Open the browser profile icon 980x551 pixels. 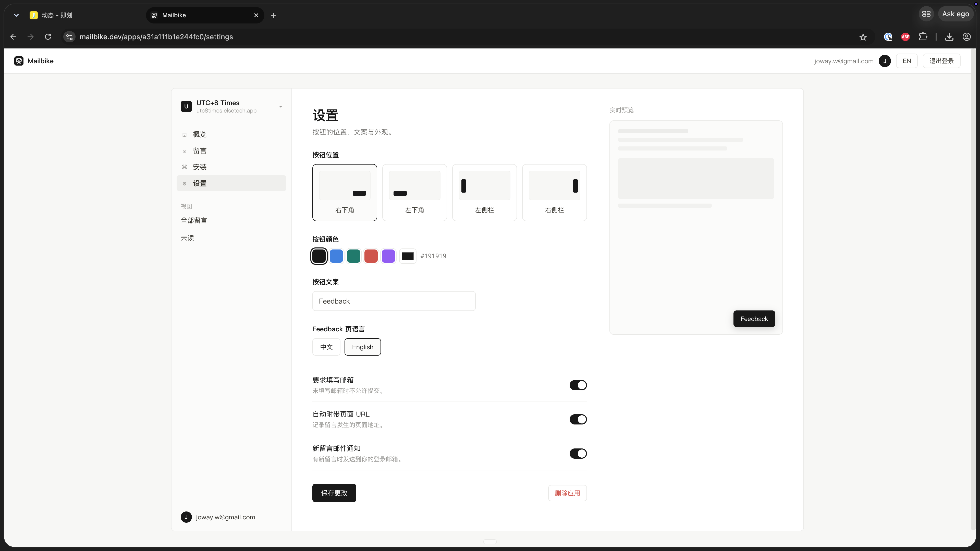[x=967, y=37]
